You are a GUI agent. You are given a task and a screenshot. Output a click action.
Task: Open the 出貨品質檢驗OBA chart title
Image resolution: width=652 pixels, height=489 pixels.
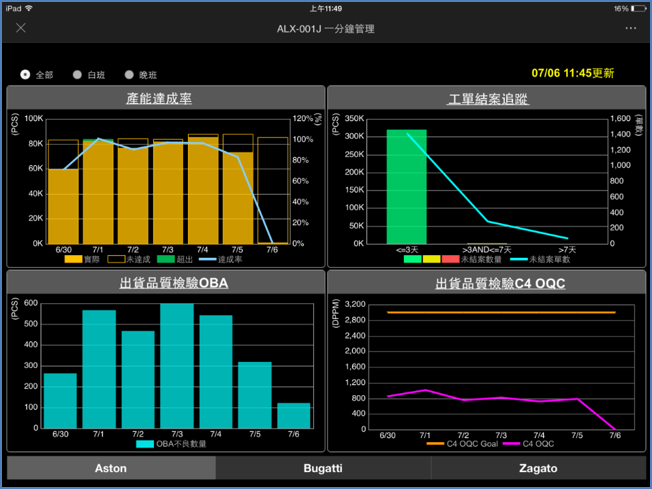click(166, 284)
